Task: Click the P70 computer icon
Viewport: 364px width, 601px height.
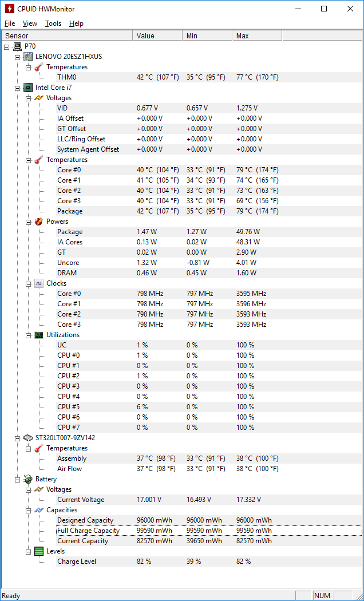Action: click(17, 46)
